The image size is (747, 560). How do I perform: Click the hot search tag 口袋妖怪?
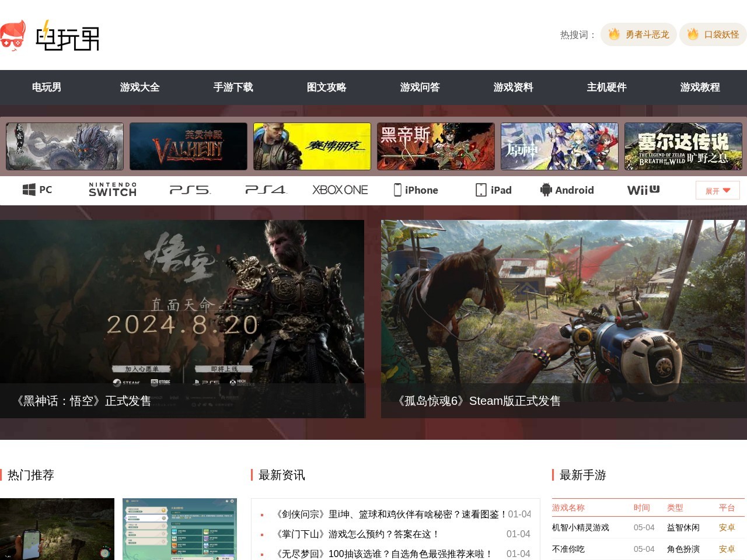tap(713, 34)
